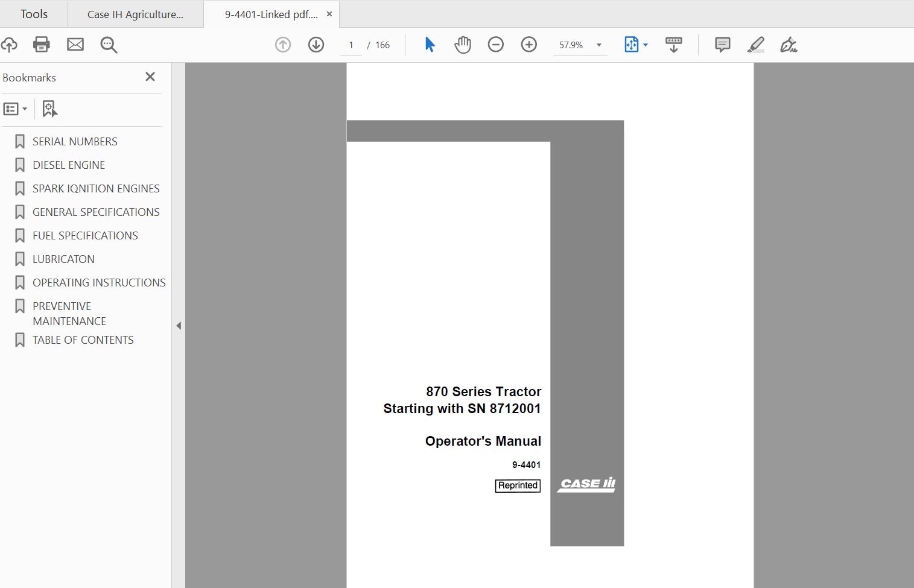
Task: Click the save to cloud upload icon
Action: coord(8,45)
